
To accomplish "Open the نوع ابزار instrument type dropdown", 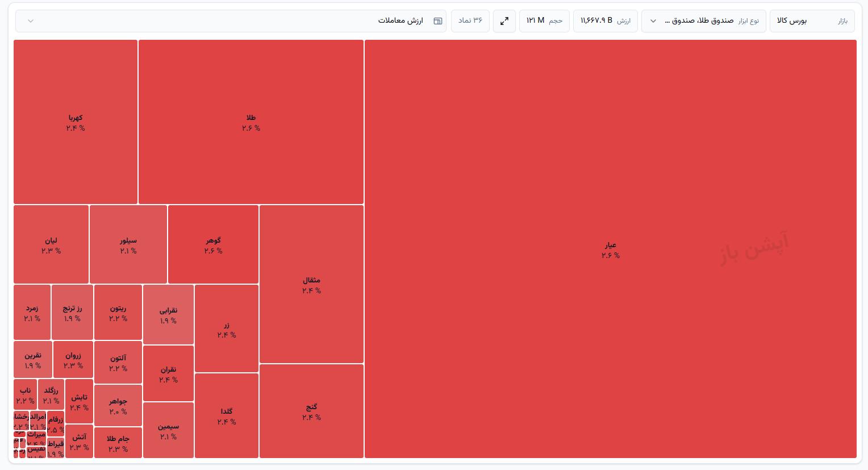I will [x=704, y=21].
